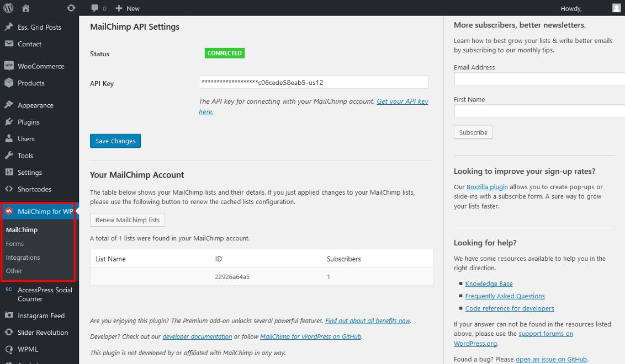Screen dimensions: 625x364
Task: Follow the Boxzilla plugin link
Action: click(x=487, y=187)
